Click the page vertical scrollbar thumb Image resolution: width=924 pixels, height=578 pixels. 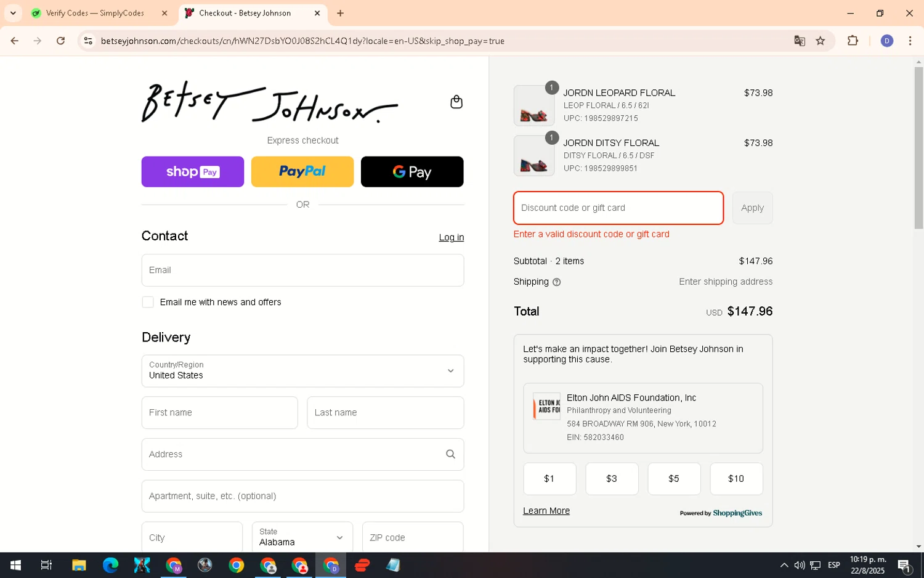click(918, 148)
